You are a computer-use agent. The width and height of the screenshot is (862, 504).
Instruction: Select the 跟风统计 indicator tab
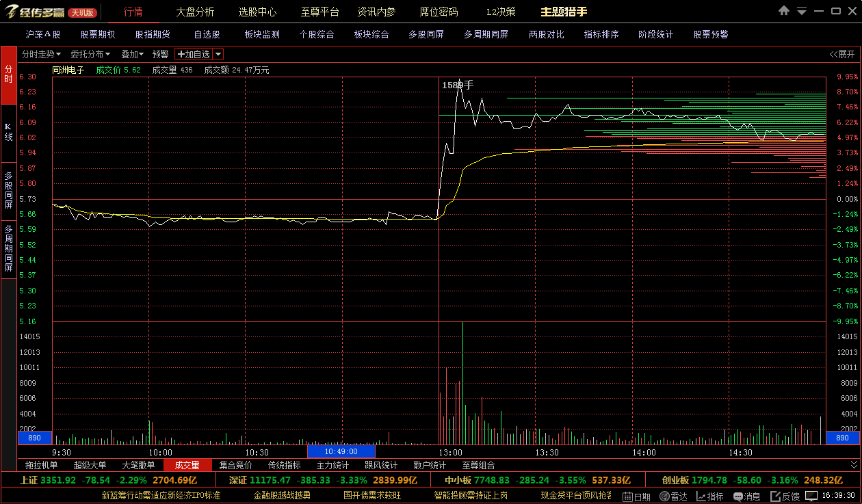pos(382,465)
